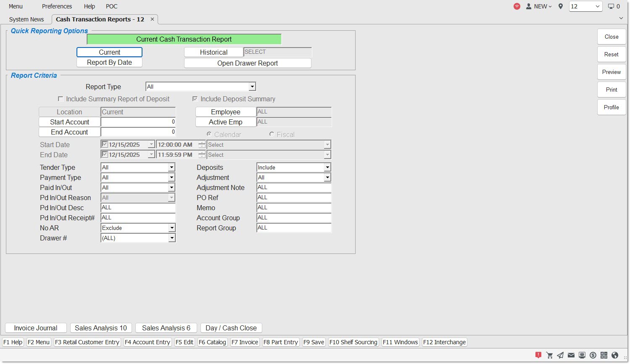Expand the Deposits dropdown
The height and width of the screenshot is (364, 630).
[x=327, y=167]
